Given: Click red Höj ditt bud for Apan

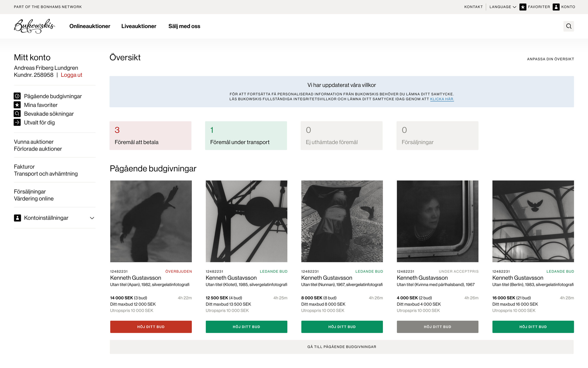Looking at the screenshot, I should pyautogui.click(x=151, y=327).
